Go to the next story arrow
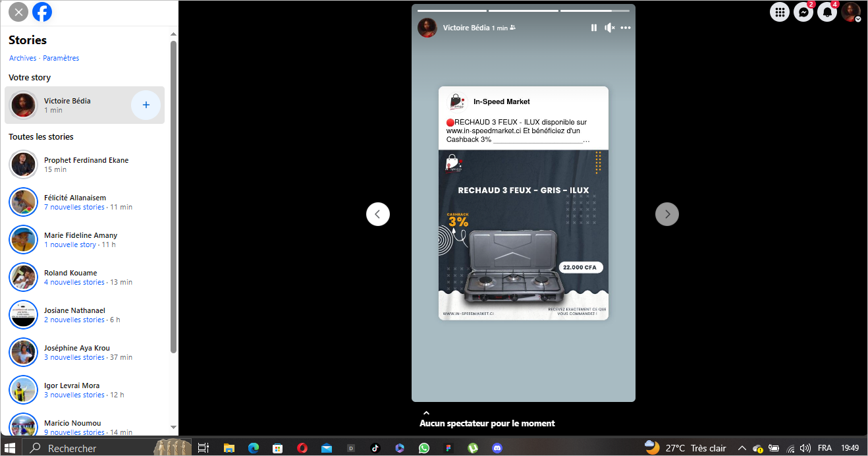The height and width of the screenshot is (456, 868). (667, 214)
